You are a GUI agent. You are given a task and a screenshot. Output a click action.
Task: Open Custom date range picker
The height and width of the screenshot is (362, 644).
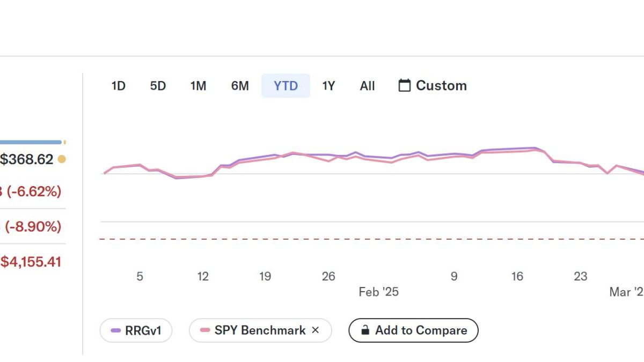(x=433, y=86)
